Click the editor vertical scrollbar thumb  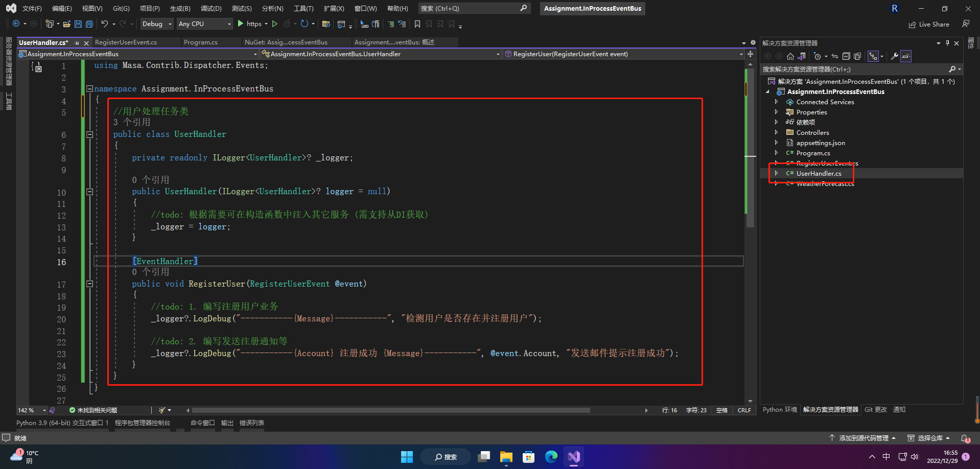click(751, 148)
